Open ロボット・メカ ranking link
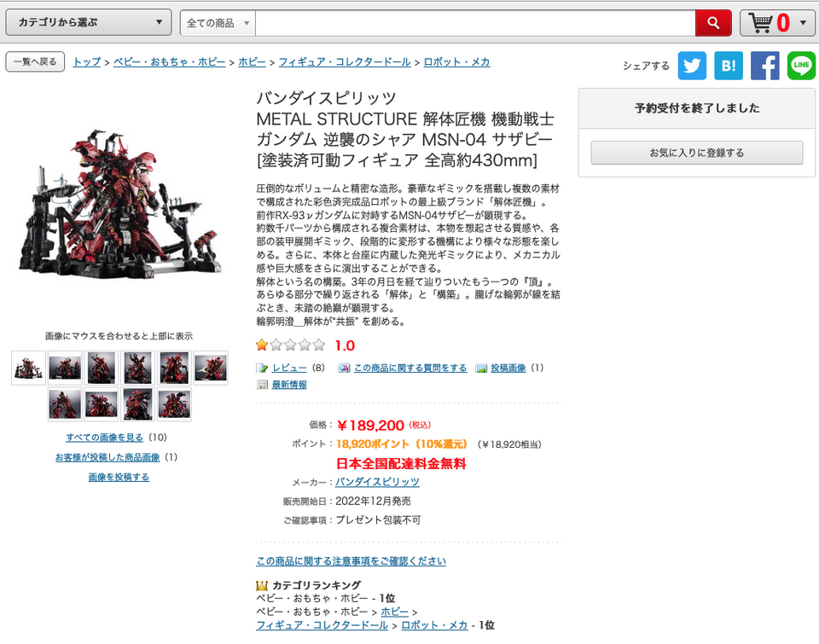Screen dimensions: 819x644 tap(434, 625)
